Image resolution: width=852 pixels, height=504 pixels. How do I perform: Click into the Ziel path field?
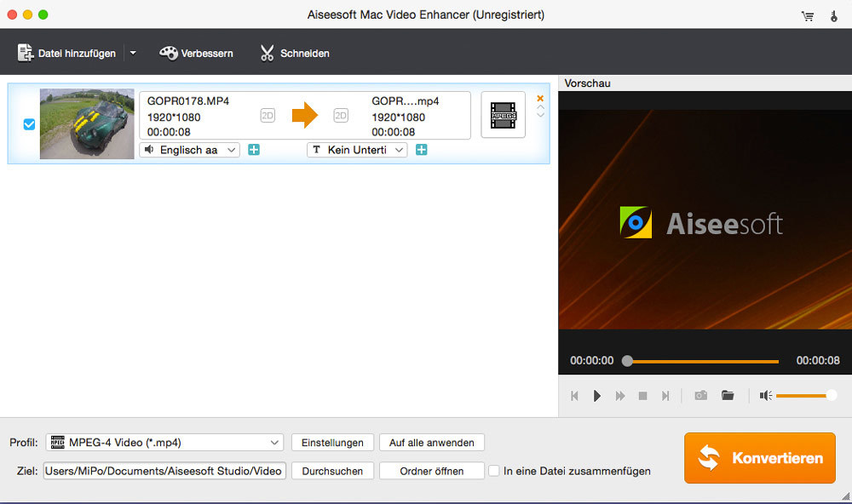[164, 471]
